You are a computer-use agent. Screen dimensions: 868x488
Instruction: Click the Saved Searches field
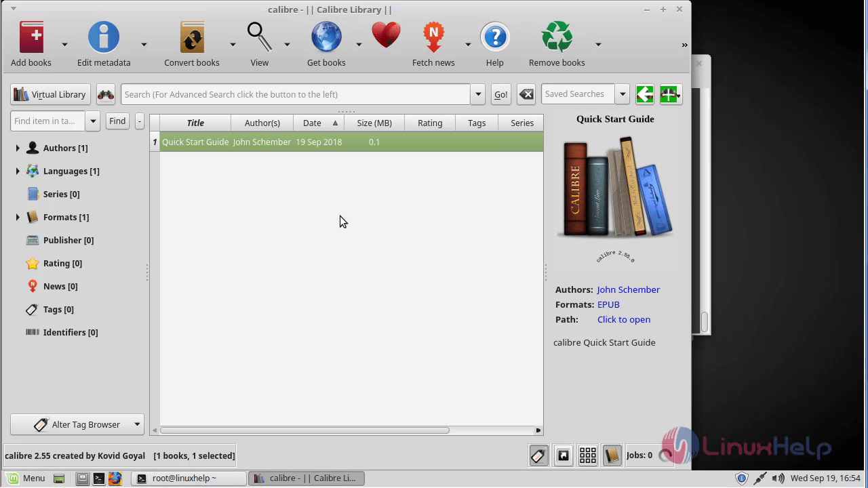[x=578, y=94]
